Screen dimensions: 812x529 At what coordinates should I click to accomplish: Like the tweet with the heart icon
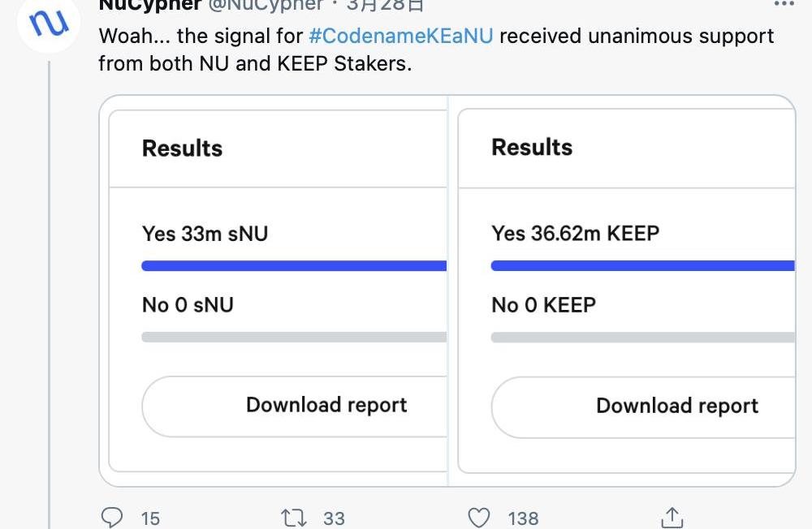coord(480,517)
